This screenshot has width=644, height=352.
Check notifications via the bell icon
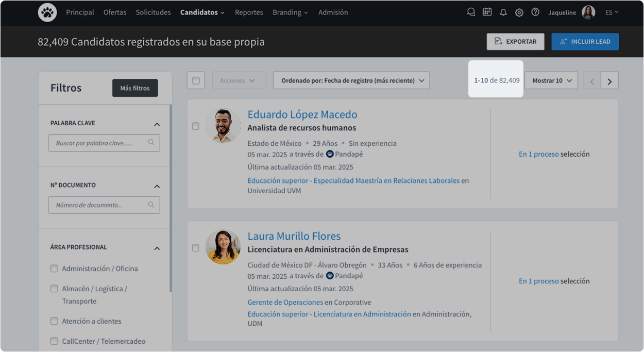click(x=503, y=12)
